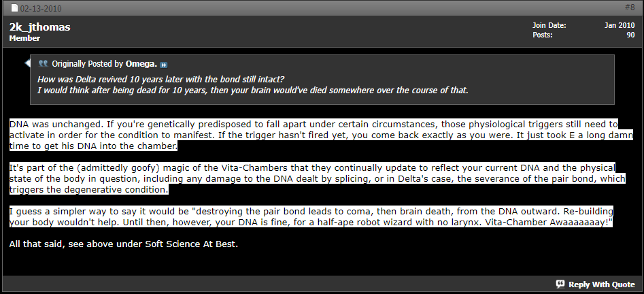Click the paragraph starting DNA was unchanged
Viewport: 644px width, 294px height.
tap(321, 135)
